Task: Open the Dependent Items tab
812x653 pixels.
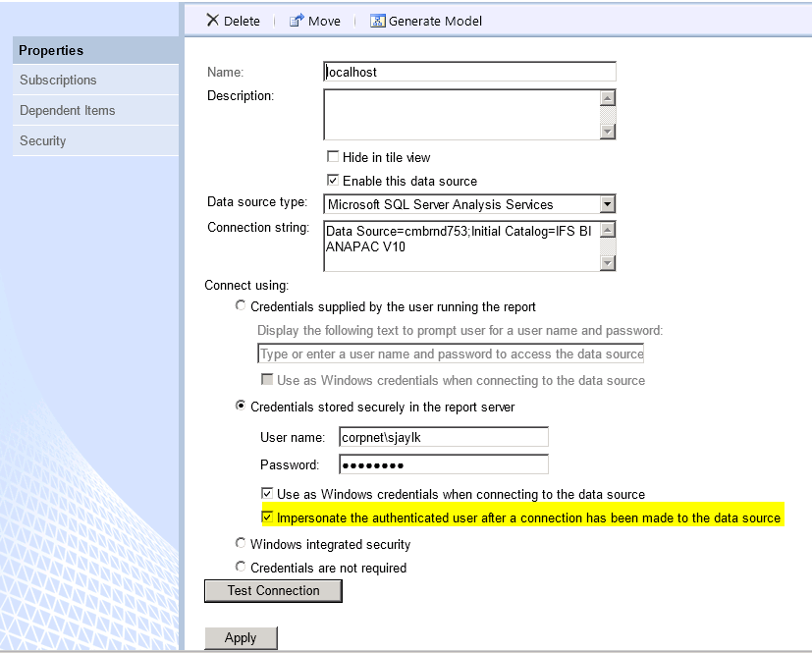Action: [x=96, y=110]
